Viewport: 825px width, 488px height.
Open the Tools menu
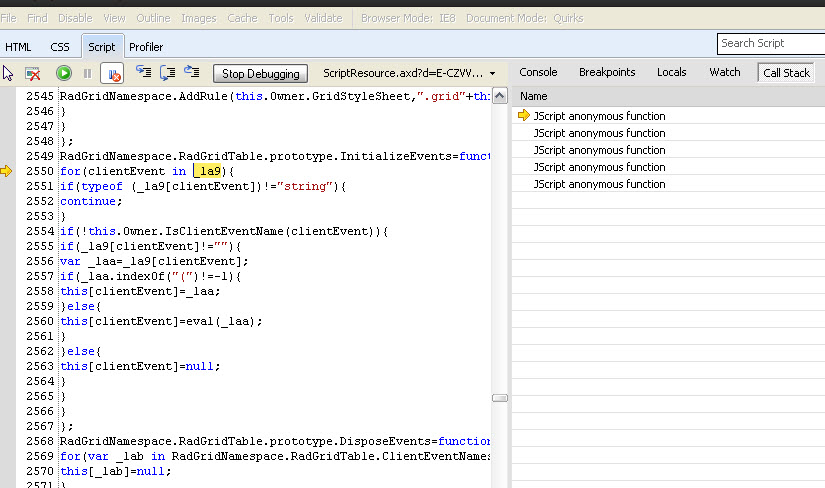pyautogui.click(x=281, y=18)
